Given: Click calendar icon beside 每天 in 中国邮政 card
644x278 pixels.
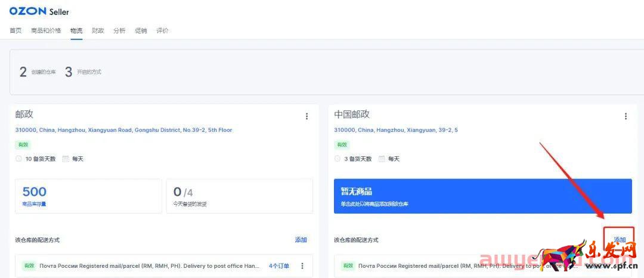Looking at the screenshot, I should pos(382,159).
